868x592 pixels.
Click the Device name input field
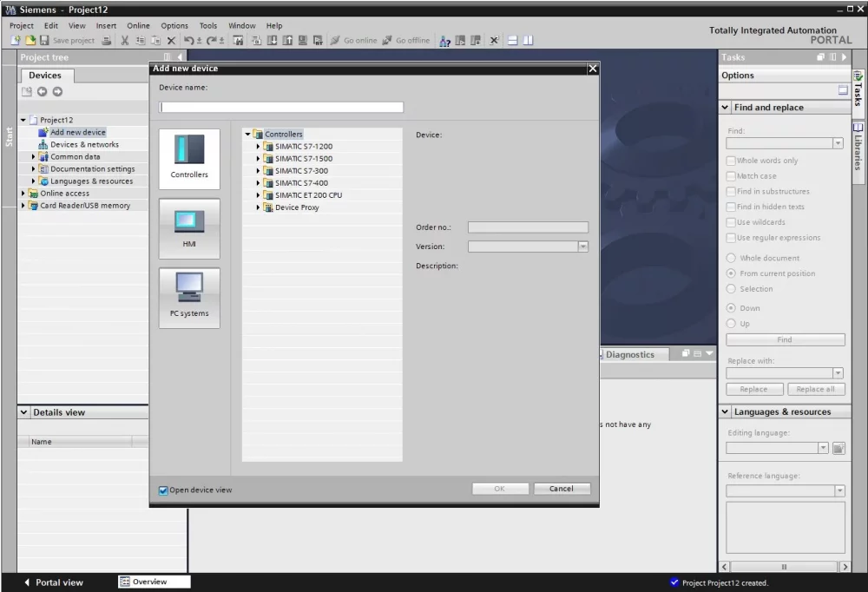[281, 107]
